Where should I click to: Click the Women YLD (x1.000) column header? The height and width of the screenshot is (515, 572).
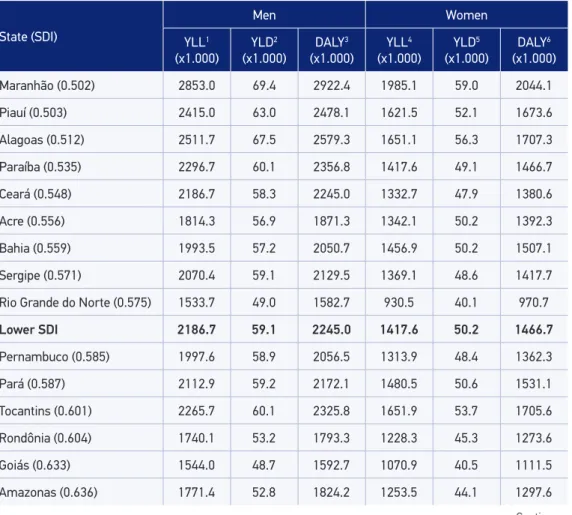(466, 50)
